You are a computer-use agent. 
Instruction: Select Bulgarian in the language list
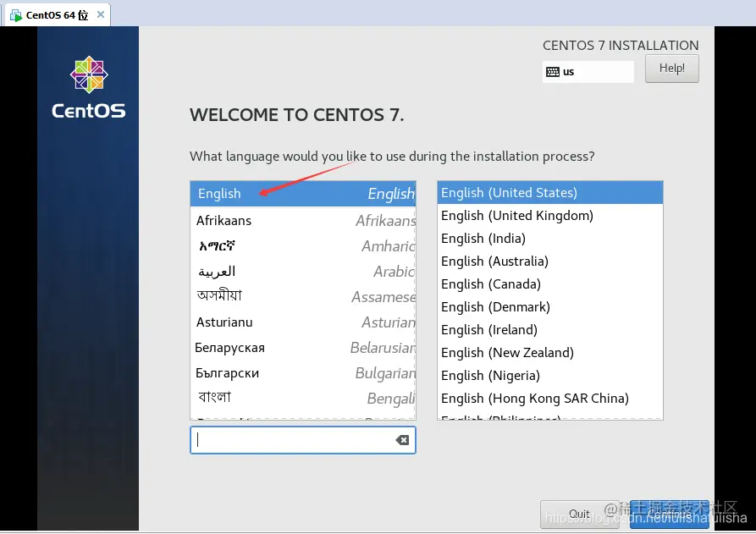click(303, 373)
